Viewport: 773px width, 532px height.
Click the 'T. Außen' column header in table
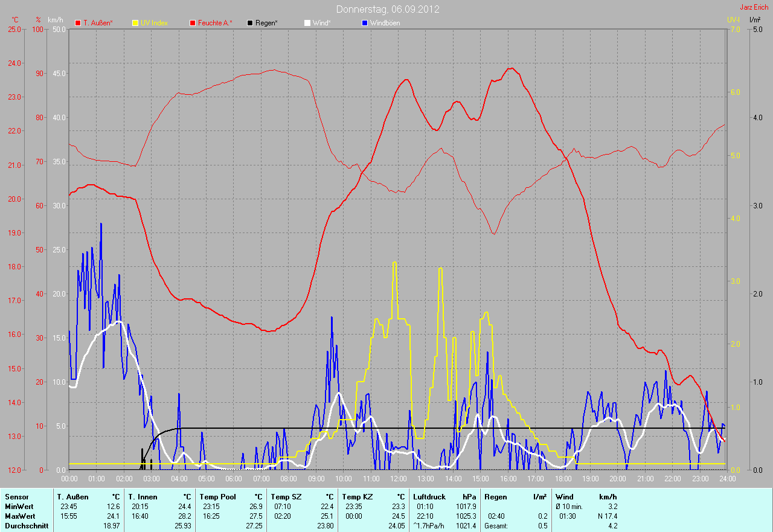pos(73,497)
